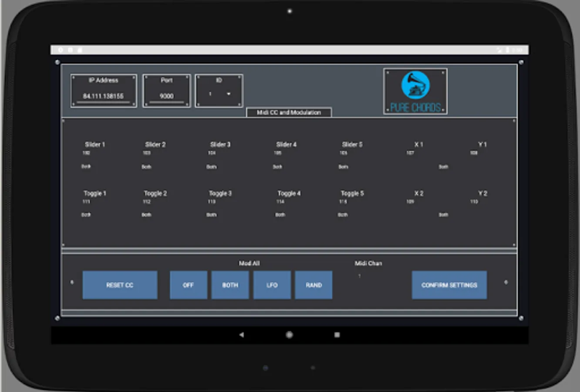The height and width of the screenshot is (392, 580).
Task: Open the Both dropdown under Slider 2
Action: 146,167
